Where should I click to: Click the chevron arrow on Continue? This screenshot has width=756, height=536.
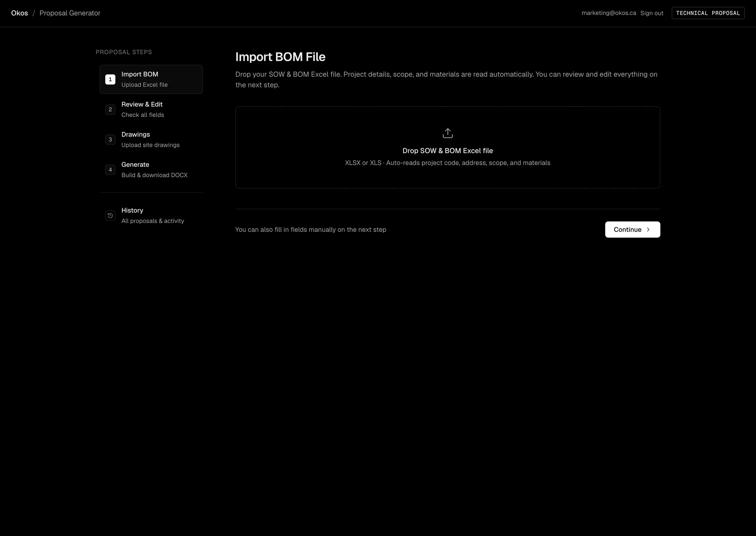[648, 230]
